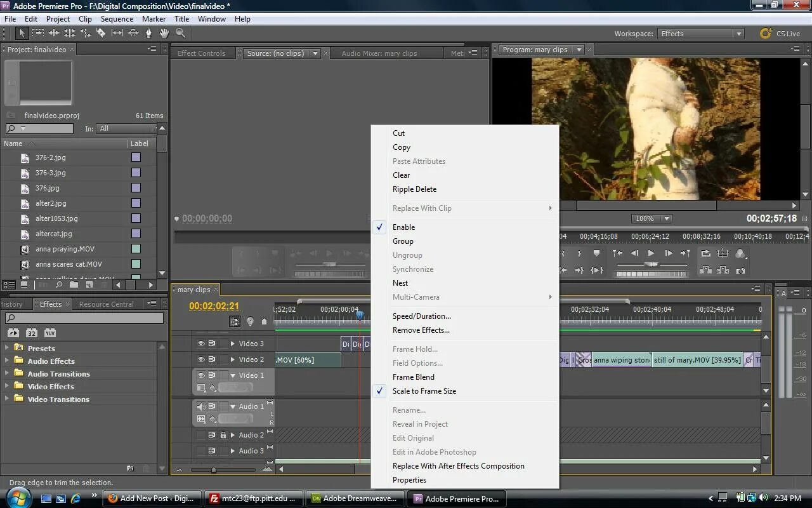This screenshot has width=812, height=508.
Task: Select the Zoom magnifier tool
Action: coord(181,33)
